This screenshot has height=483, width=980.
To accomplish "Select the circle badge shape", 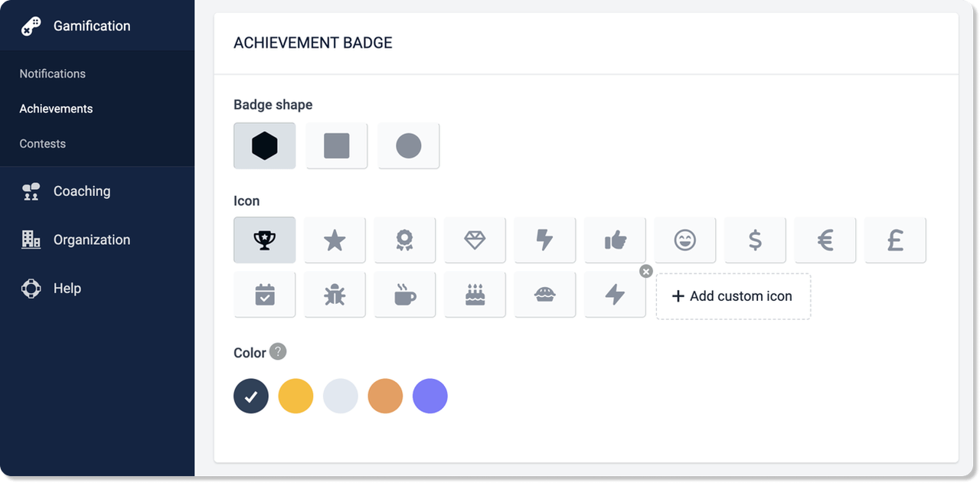I will coord(408,145).
